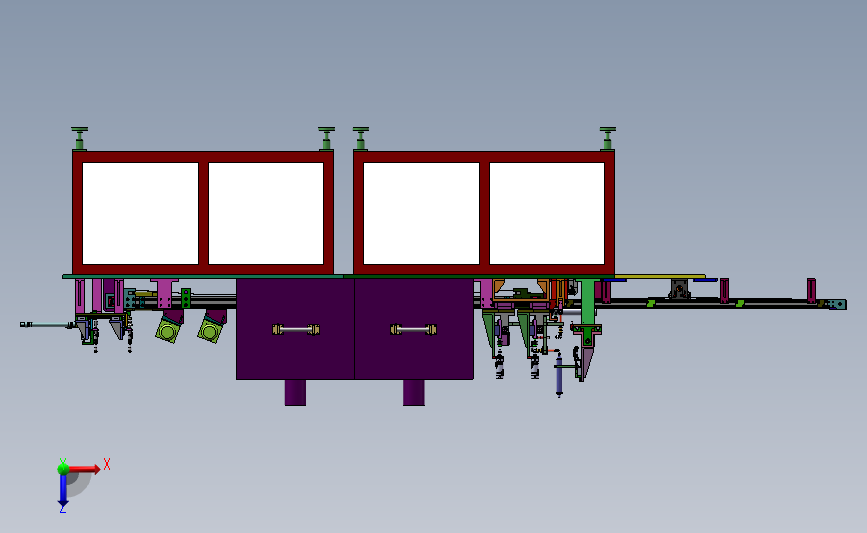
Task: Select the gray rod protruding at far left
Action: [x=48, y=325]
